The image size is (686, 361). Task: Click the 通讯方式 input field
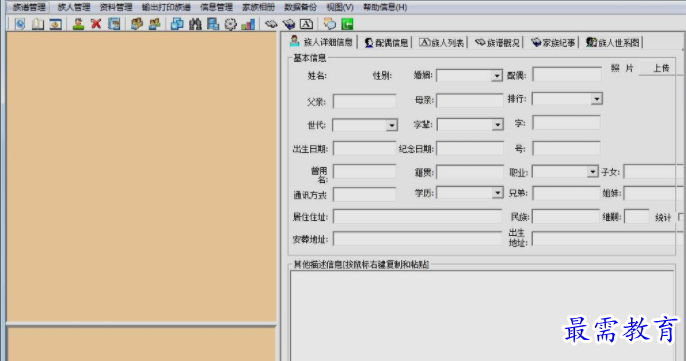click(364, 194)
